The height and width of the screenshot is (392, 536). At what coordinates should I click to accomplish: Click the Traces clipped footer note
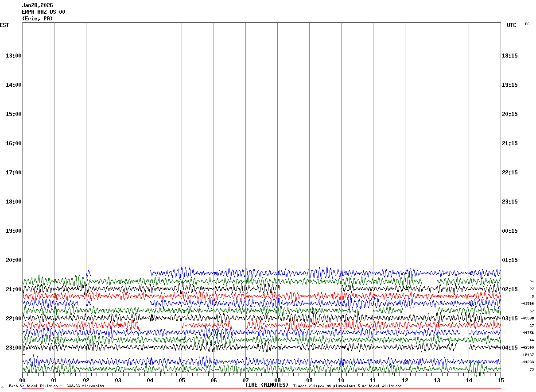(347, 386)
